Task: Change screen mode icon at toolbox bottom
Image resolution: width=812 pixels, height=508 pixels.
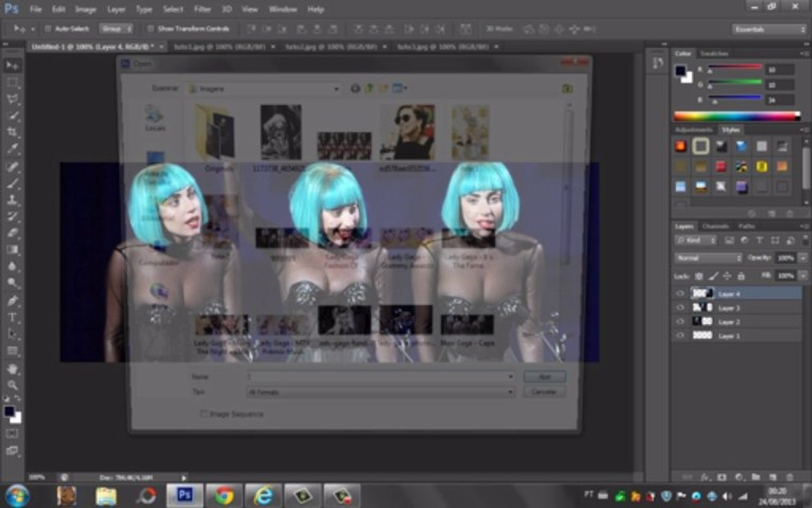Action: [x=13, y=450]
